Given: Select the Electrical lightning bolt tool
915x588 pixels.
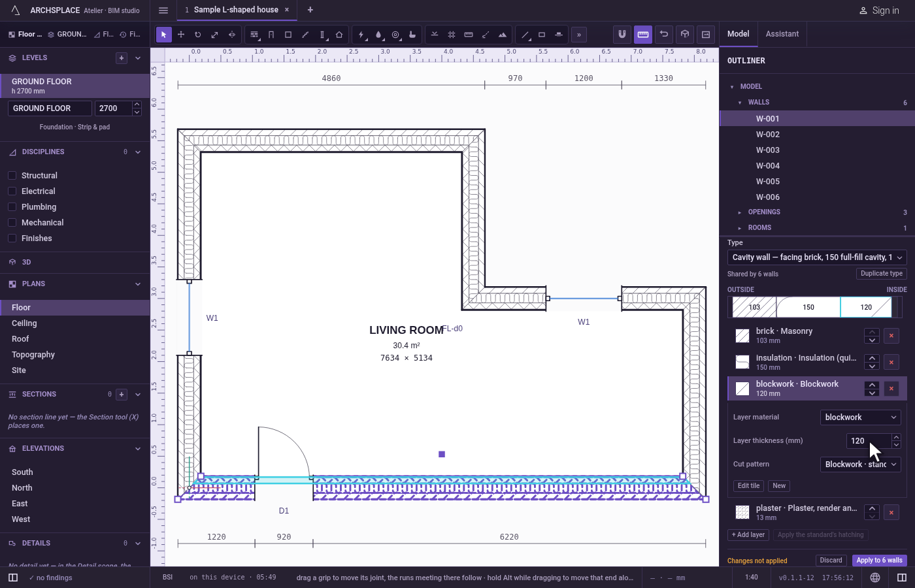Looking at the screenshot, I should 361,35.
